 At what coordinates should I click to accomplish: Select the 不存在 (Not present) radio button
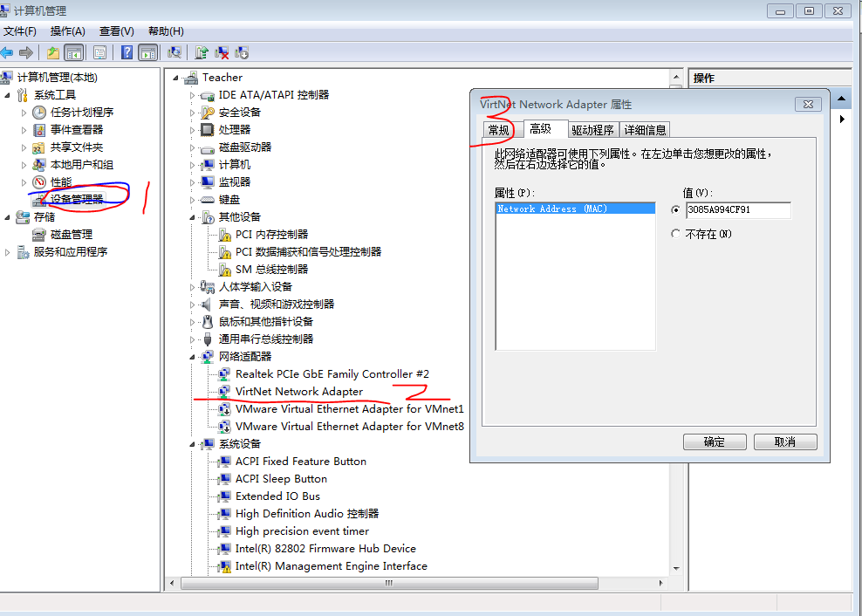(x=676, y=234)
